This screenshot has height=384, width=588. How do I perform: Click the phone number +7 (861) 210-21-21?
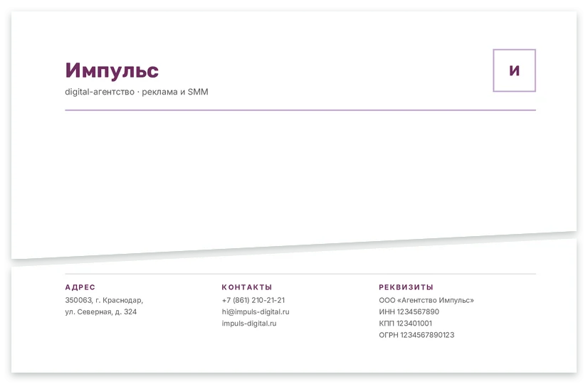coord(253,300)
